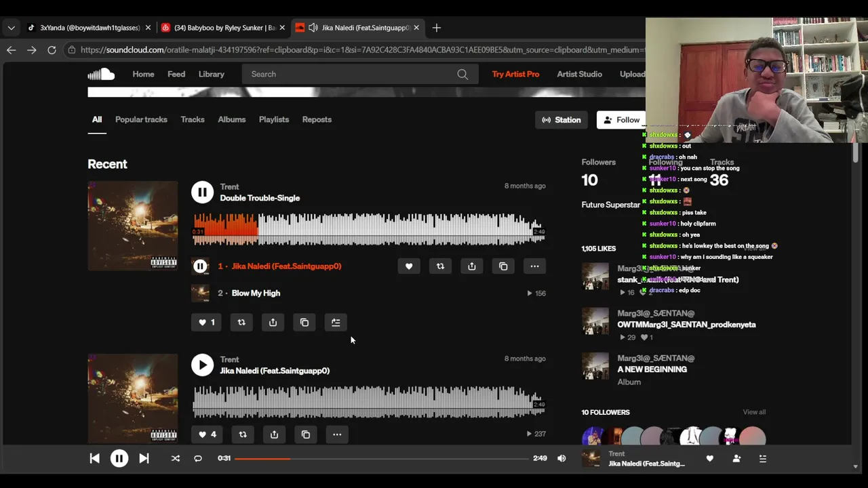Toggle shuffle in the player bar
This screenshot has width=868, height=488.
pyautogui.click(x=176, y=458)
